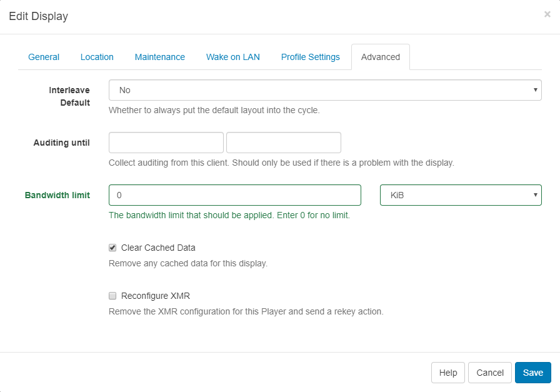560x392 pixels.
Task: Open the KiB bandwidth unit dropdown
Action: coord(461,195)
